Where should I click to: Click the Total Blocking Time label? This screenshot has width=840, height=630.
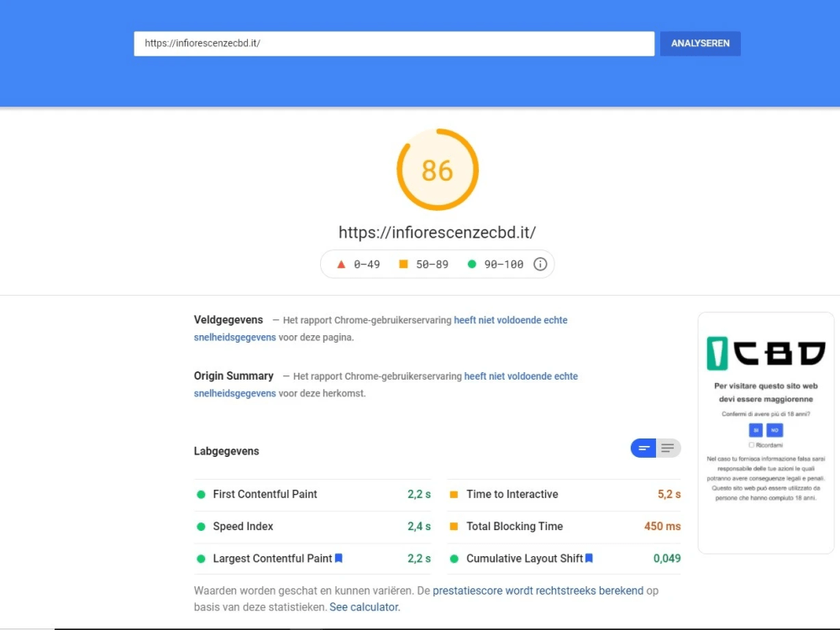pyautogui.click(x=515, y=526)
